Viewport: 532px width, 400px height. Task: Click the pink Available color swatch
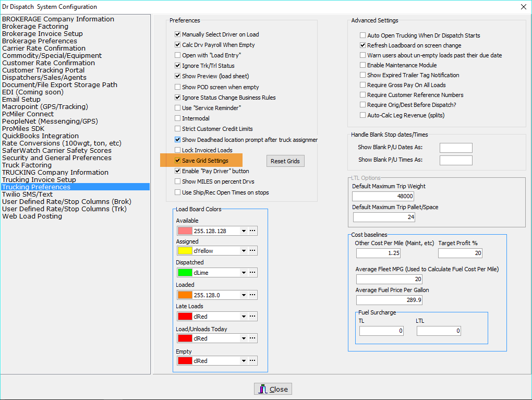coord(185,231)
